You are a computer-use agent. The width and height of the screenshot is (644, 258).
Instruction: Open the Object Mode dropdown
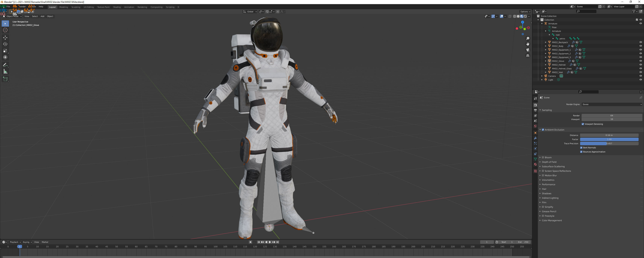tap(12, 16)
